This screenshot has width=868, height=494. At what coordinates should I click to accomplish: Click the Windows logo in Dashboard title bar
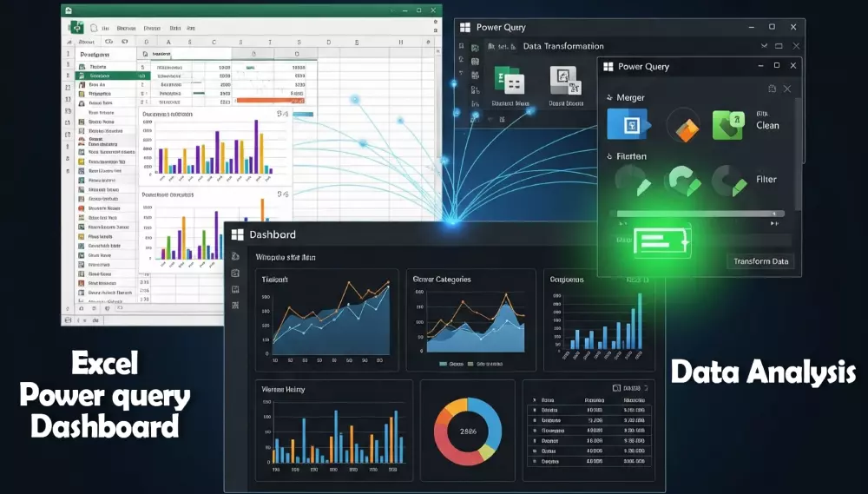(238, 234)
